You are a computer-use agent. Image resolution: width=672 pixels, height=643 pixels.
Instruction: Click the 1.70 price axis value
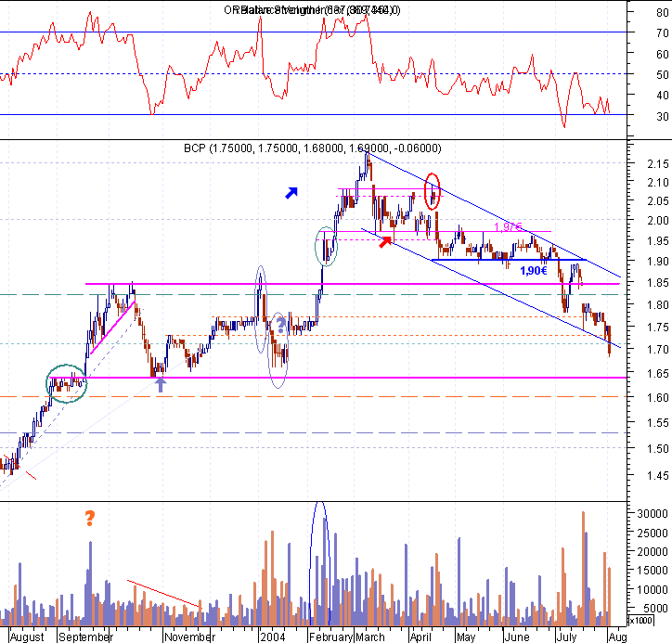[x=658, y=350]
